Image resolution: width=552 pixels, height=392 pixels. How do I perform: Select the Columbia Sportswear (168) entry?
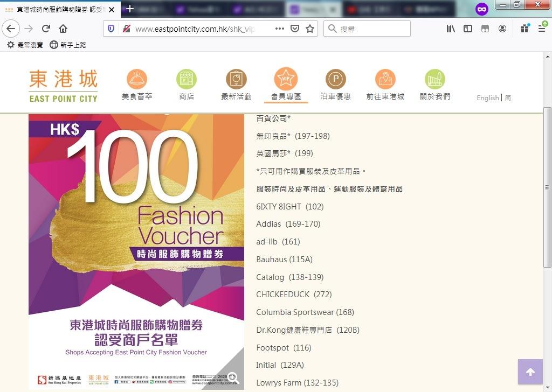(305, 312)
